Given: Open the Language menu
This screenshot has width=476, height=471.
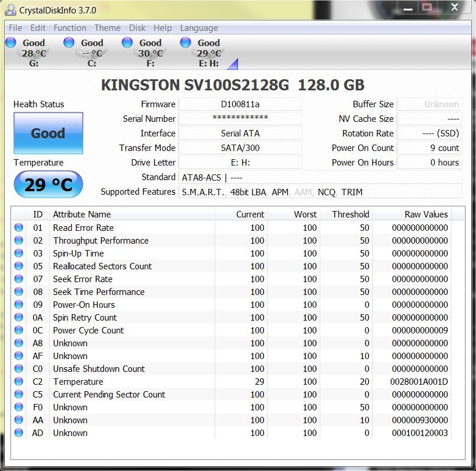Looking at the screenshot, I should pyautogui.click(x=199, y=28).
